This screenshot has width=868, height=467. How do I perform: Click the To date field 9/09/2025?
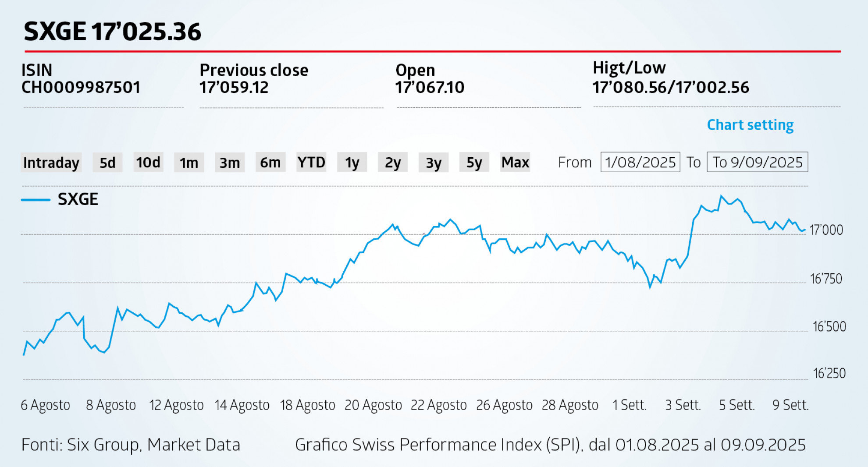pos(757,163)
